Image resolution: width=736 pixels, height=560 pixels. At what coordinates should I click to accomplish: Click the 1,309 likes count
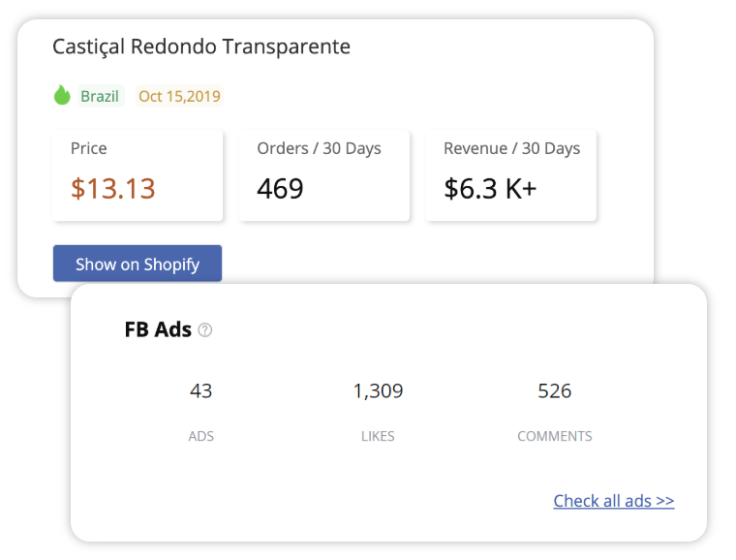[x=378, y=391]
